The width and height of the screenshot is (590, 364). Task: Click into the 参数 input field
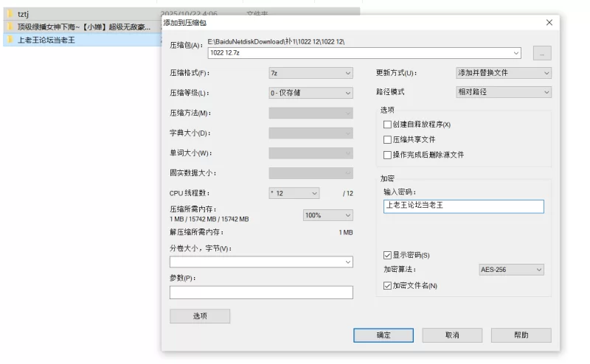point(261,293)
